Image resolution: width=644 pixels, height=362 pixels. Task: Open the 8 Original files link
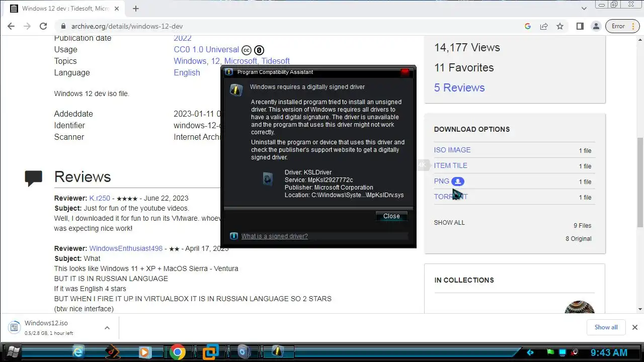pyautogui.click(x=579, y=239)
